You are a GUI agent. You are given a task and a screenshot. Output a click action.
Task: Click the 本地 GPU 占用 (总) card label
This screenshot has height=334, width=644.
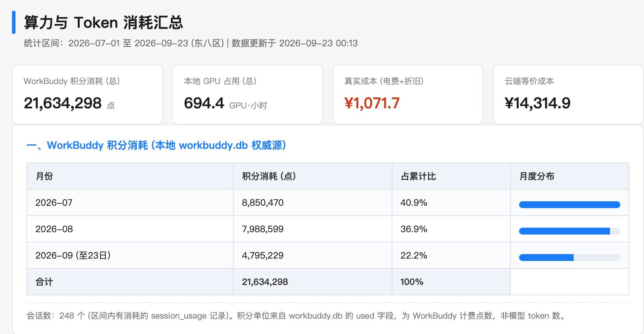pos(220,81)
